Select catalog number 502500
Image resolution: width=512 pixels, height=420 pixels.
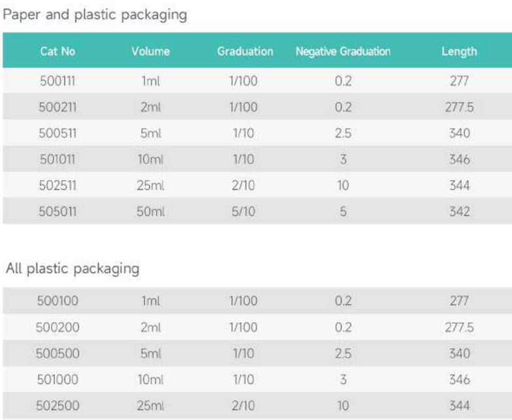[57, 406]
